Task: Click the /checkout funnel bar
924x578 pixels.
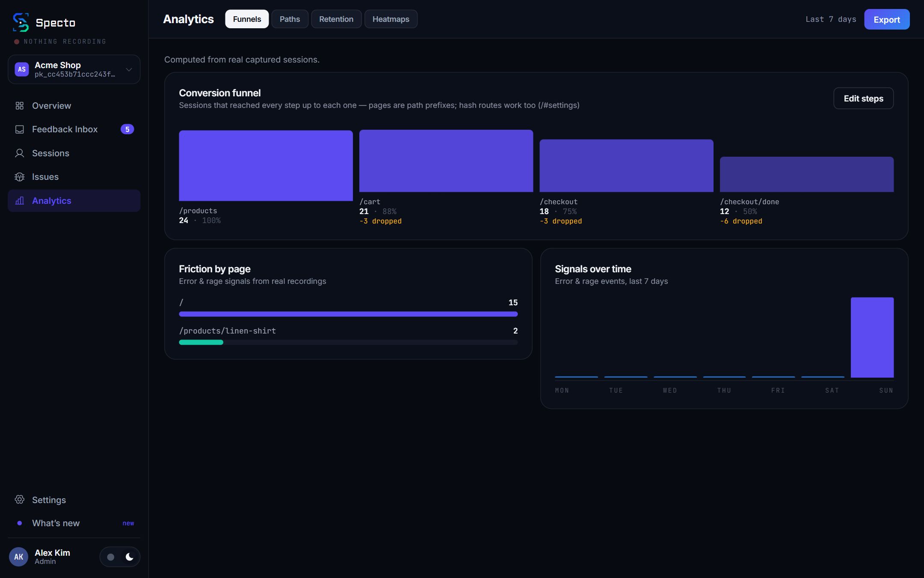Action: click(626, 166)
